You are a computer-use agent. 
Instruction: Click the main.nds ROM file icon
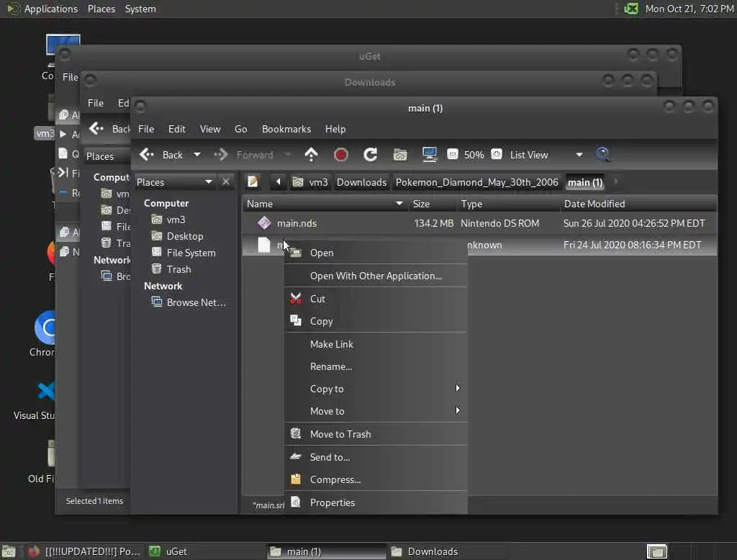click(264, 223)
